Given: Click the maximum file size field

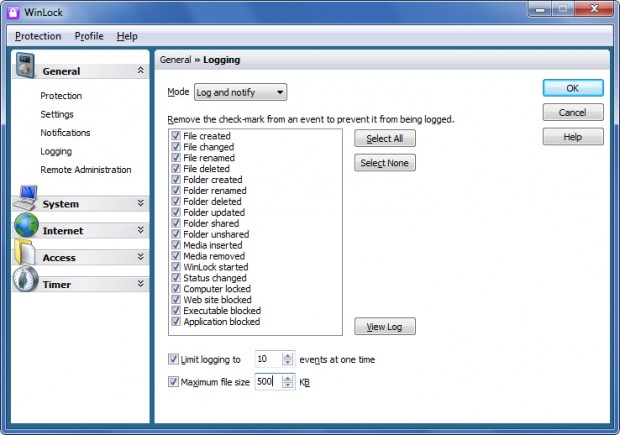Looking at the screenshot, I should pos(268,382).
